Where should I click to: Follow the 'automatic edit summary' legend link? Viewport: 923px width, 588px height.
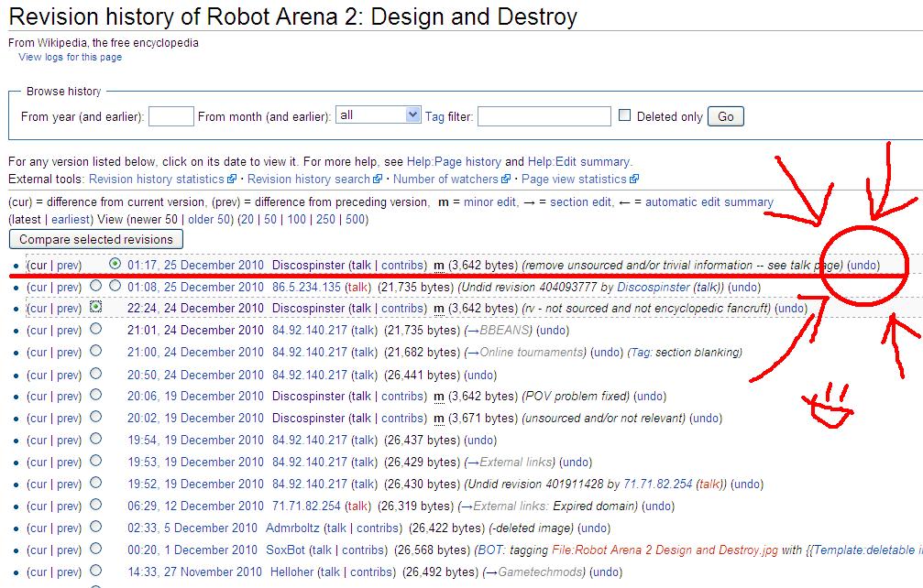709,202
